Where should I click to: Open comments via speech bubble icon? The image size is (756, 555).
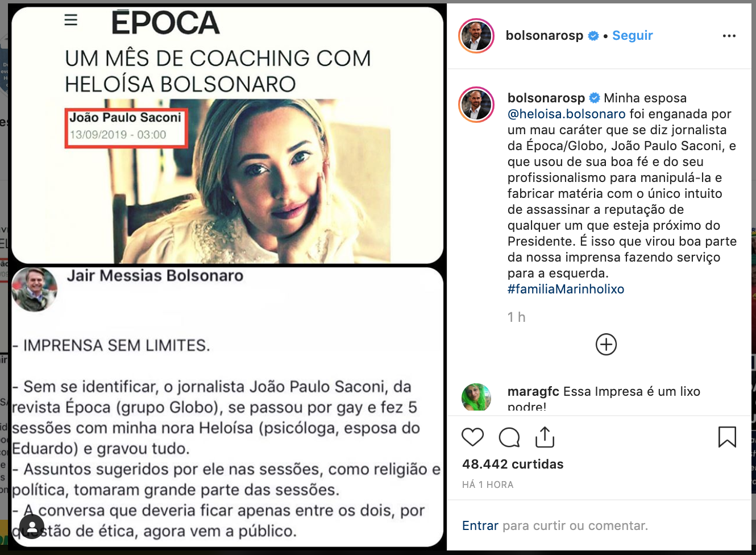(x=509, y=437)
